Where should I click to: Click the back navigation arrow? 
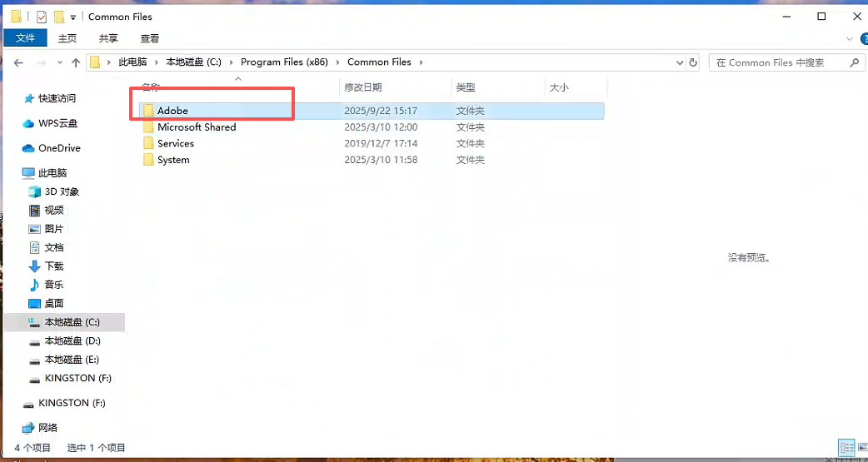18,62
